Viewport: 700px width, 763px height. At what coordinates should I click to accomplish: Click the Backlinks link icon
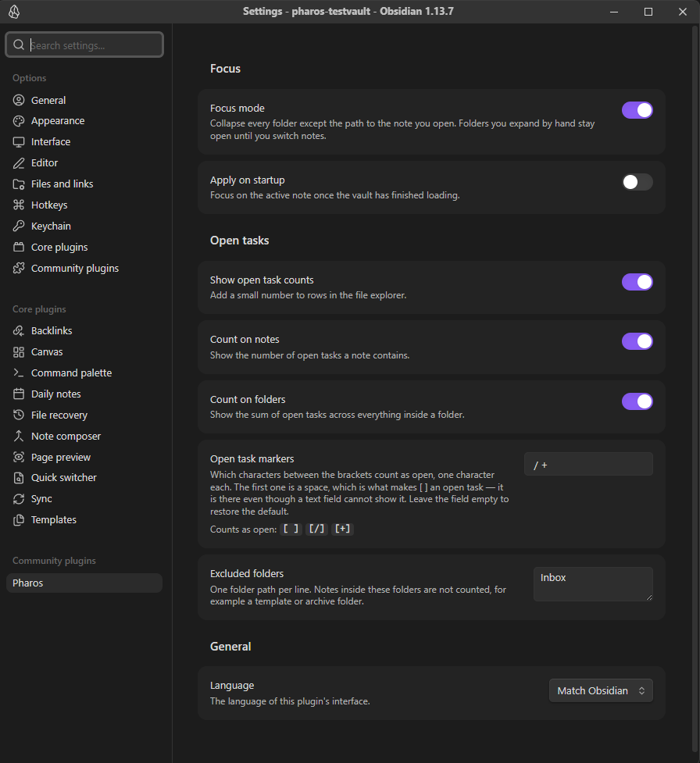pos(19,330)
